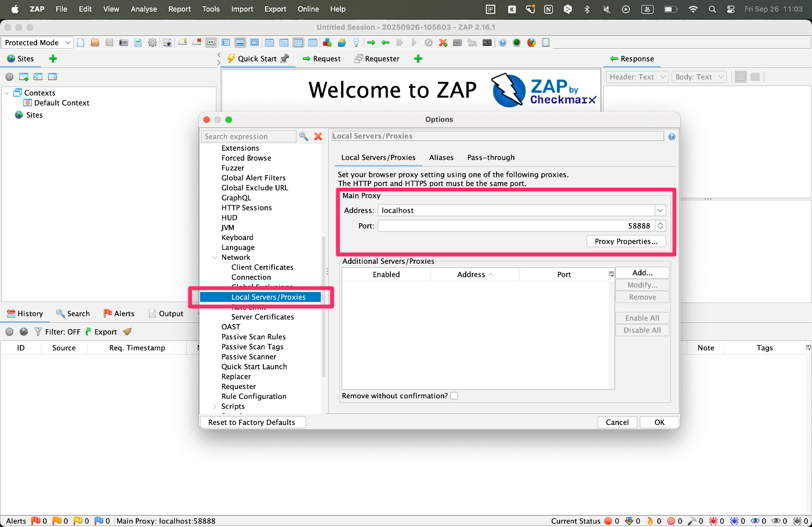Open the Report menu
The width and height of the screenshot is (812, 527).
pos(179,9)
